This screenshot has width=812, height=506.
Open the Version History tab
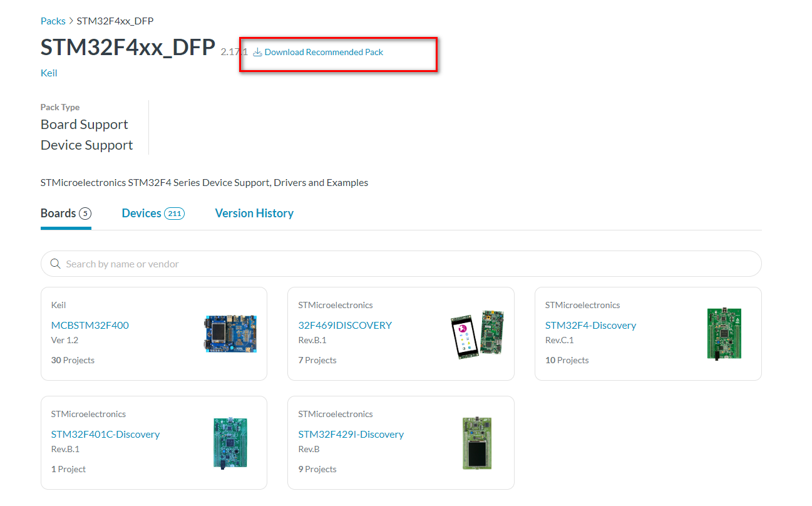[254, 214]
